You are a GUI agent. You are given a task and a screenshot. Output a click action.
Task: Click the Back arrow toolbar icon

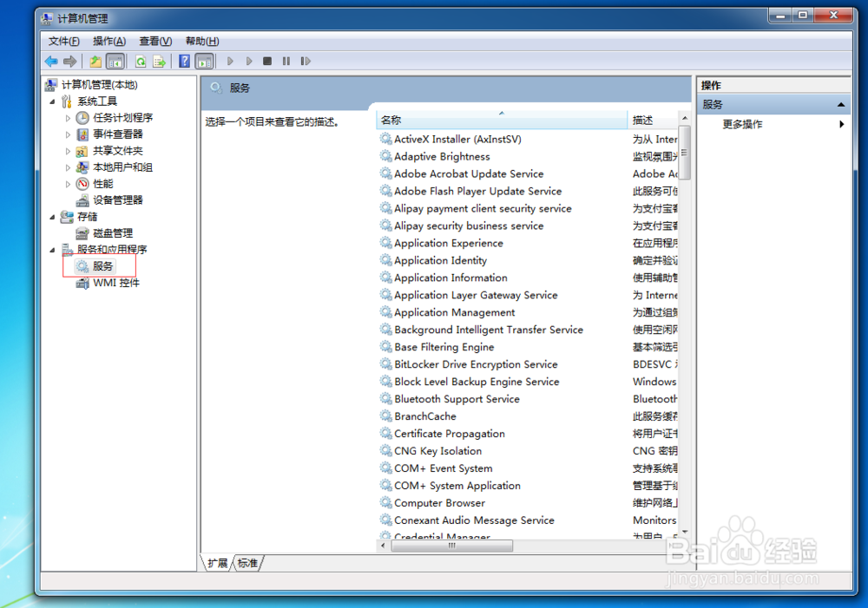click(x=51, y=62)
